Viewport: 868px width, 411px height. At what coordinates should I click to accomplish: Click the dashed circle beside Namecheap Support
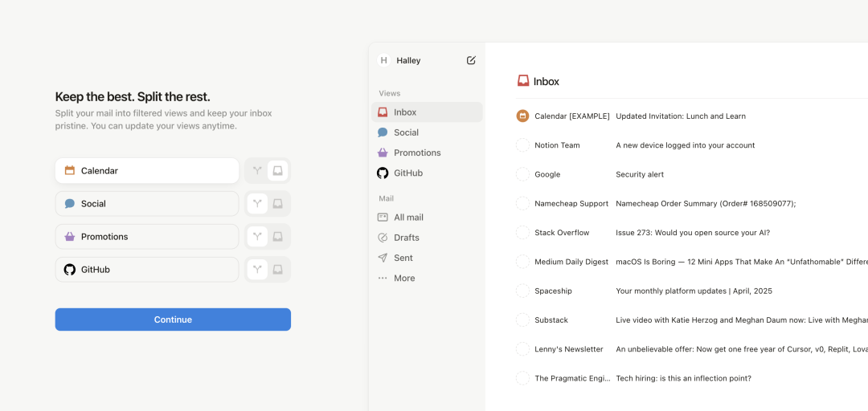pos(522,204)
